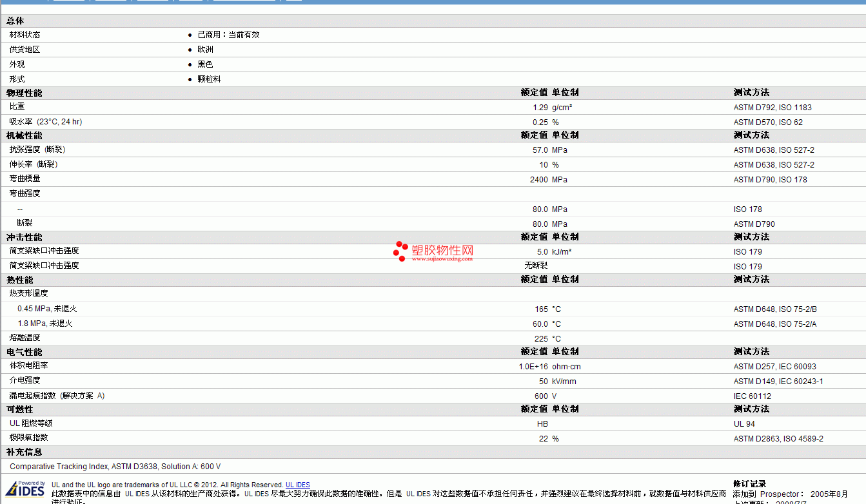Viewport: 866px width, 504px height.
Task: Click the ASTM D2863, ISO 4589-2 method
Action: 778,439
